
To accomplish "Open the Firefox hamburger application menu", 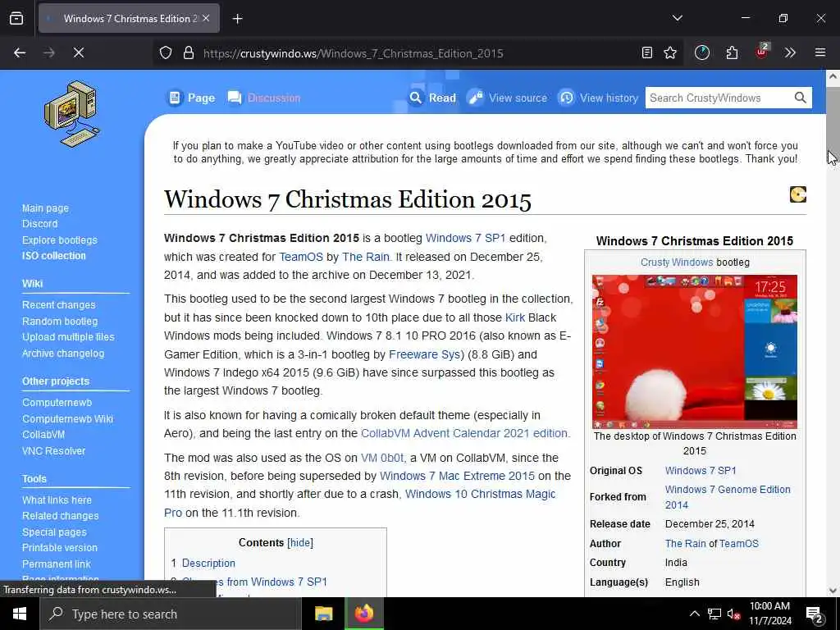I will (x=819, y=52).
